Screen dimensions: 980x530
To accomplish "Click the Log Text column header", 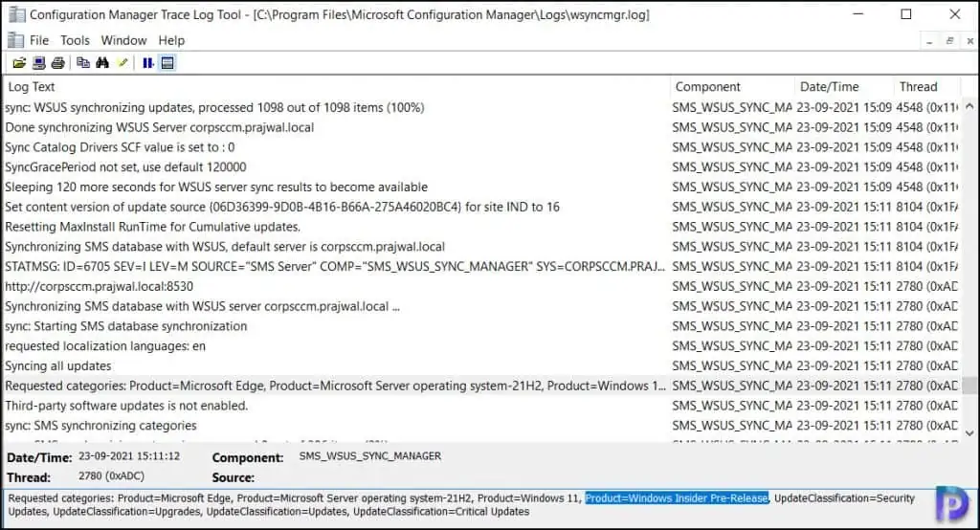I will pos(338,86).
